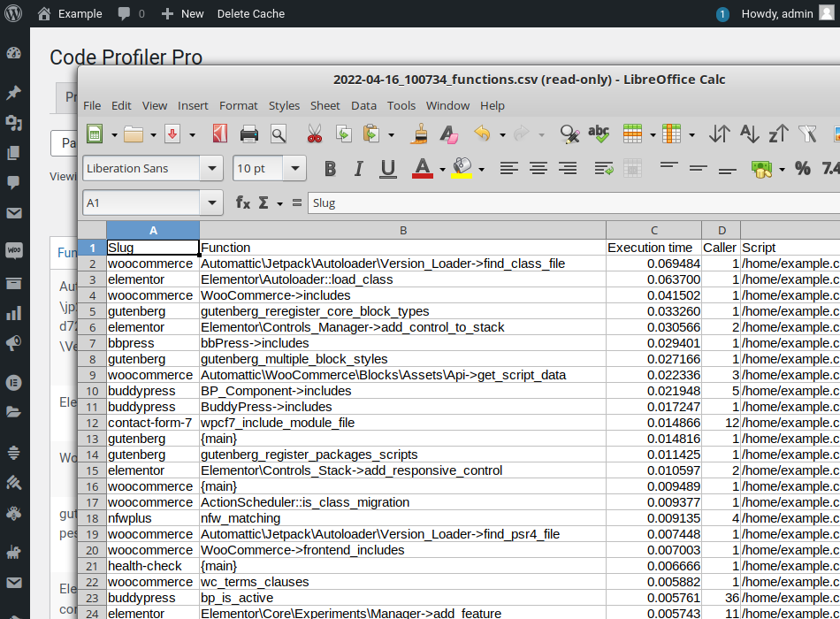Viewport: 840px width, 619px height.
Task: Select row 12 header
Action: click(92, 423)
